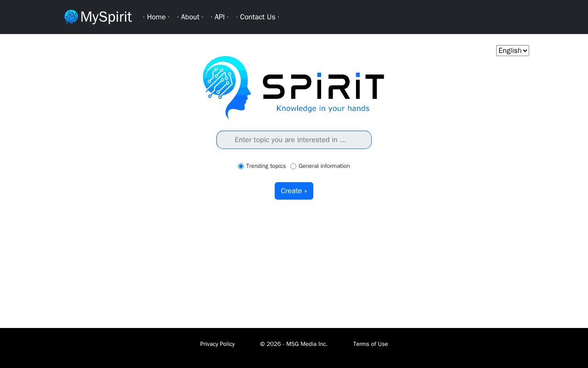
Task: Click the © 2026 - MSG Media Inc. text
Action: point(294,344)
